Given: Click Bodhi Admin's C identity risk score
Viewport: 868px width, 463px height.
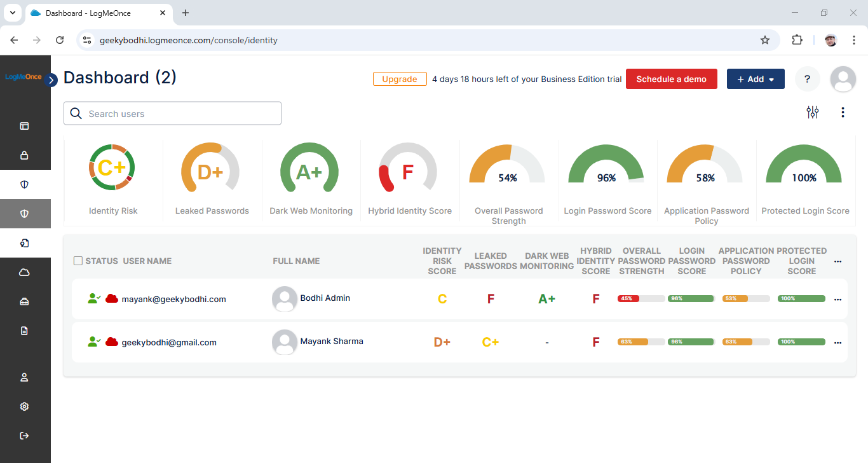Looking at the screenshot, I should (442, 299).
